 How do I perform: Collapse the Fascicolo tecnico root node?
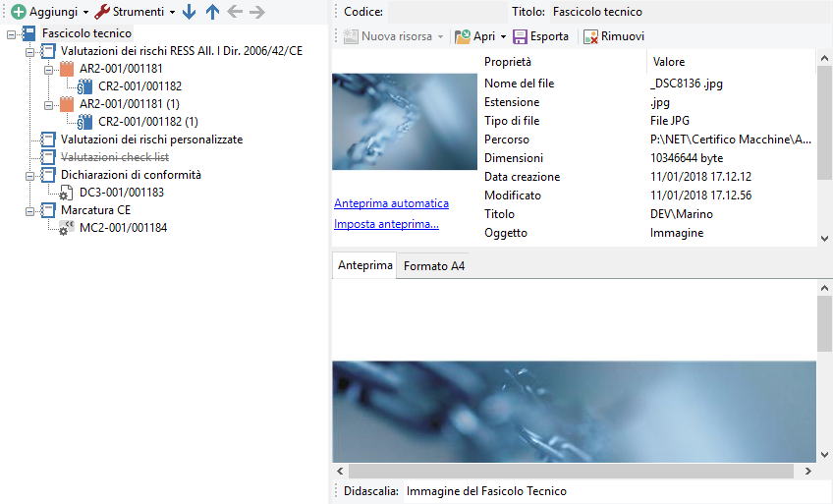(x=12, y=33)
